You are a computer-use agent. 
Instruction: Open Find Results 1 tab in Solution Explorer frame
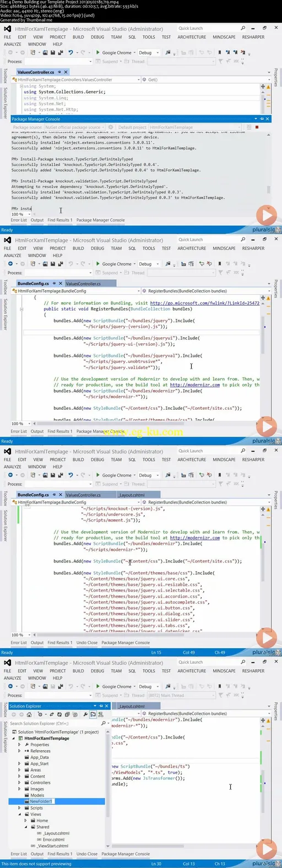point(60,854)
